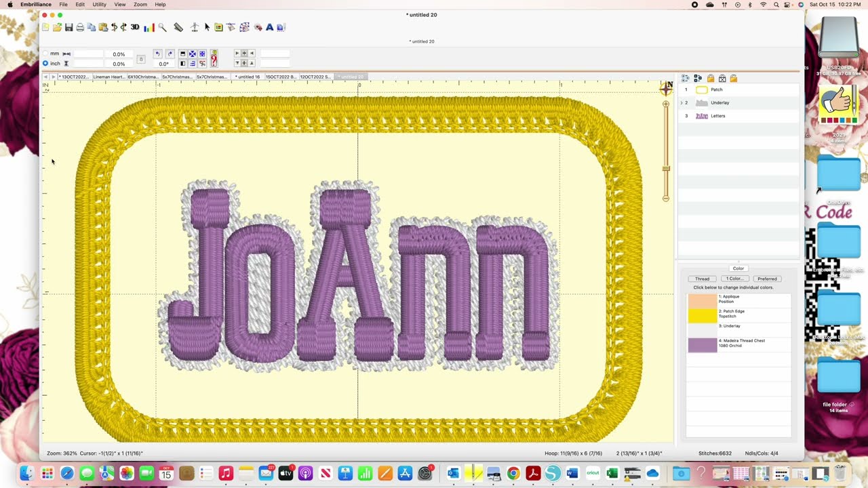The height and width of the screenshot is (488, 868).
Task: Open a design file with the folder icon
Action: 57,27
